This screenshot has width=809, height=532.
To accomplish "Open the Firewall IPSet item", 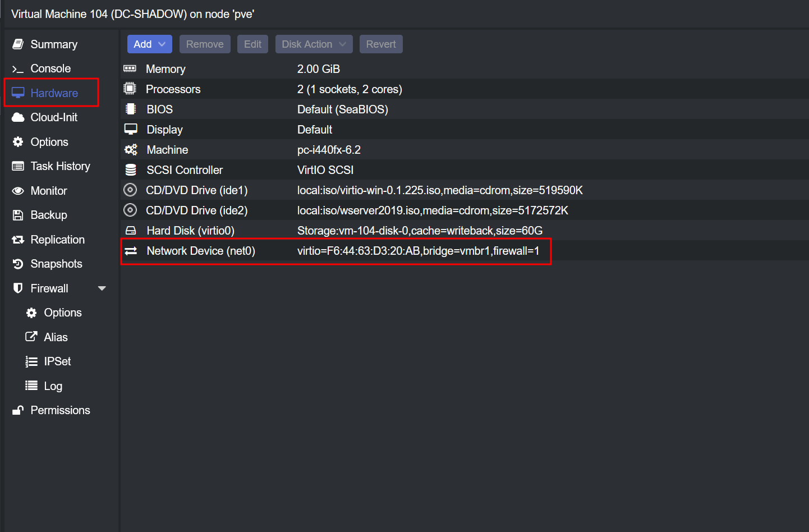I will coord(57,361).
